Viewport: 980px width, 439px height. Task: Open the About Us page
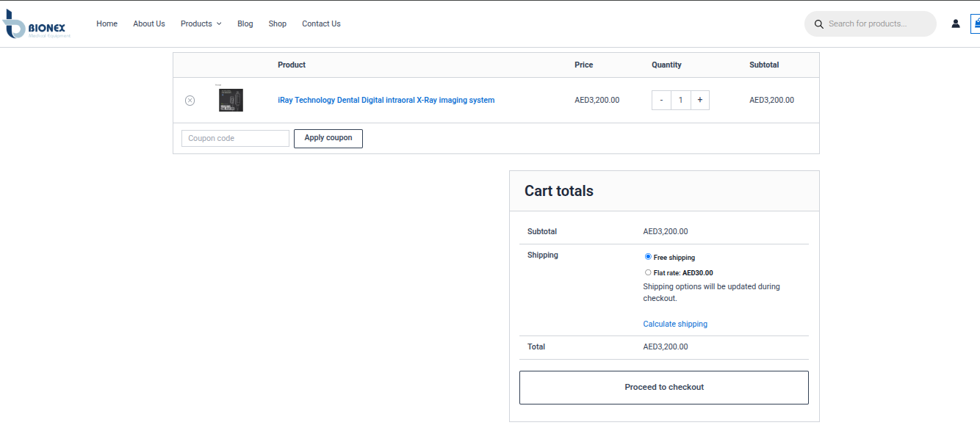148,23
